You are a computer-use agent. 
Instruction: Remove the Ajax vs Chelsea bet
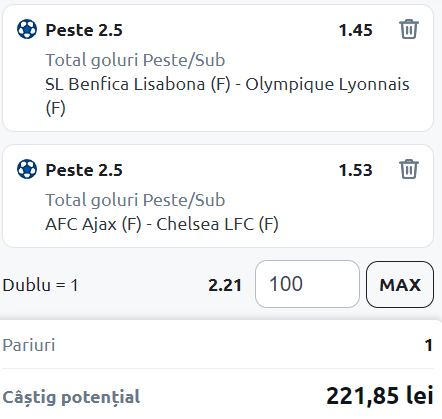[x=409, y=169]
